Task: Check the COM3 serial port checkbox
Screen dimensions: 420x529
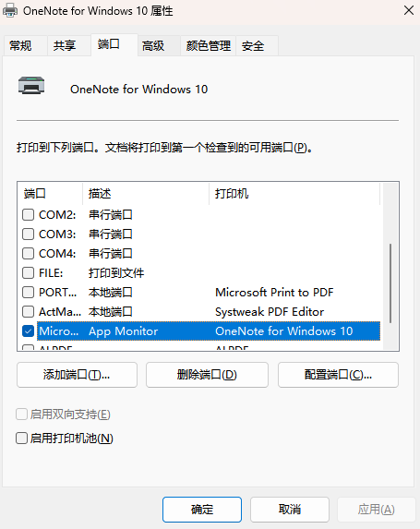Action: [x=28, y=234]
